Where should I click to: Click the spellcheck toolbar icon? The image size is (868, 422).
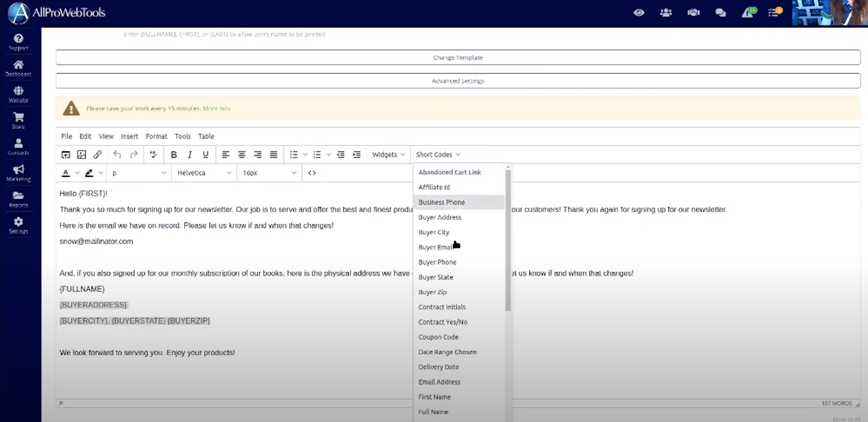[154, 155]
